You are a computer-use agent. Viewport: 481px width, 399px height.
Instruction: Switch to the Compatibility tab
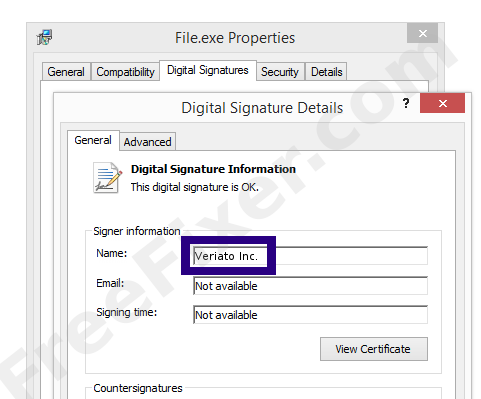coord(125,72)
